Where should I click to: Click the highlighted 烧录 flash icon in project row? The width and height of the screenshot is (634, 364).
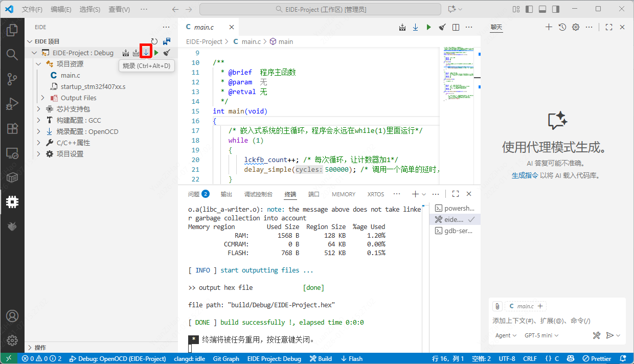[146, 52]
